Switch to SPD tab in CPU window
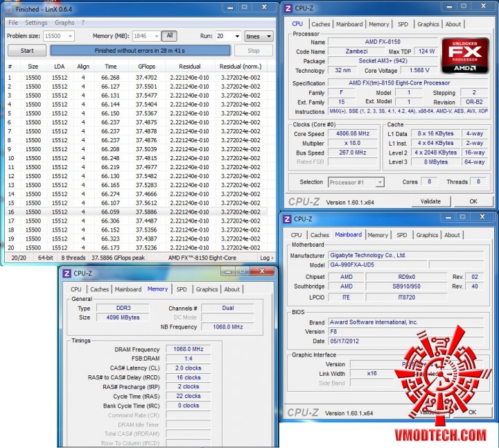The image size is (499, 448). point(403,24)
